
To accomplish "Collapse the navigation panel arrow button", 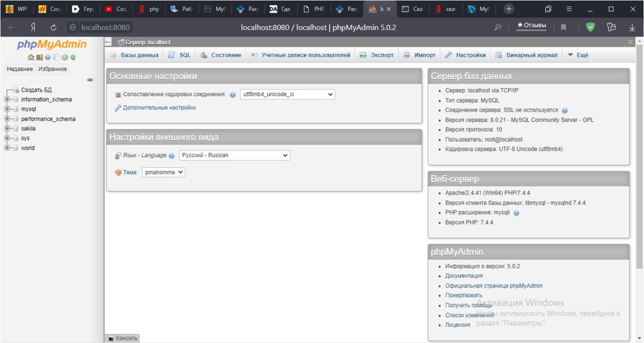I will [108, 42].
